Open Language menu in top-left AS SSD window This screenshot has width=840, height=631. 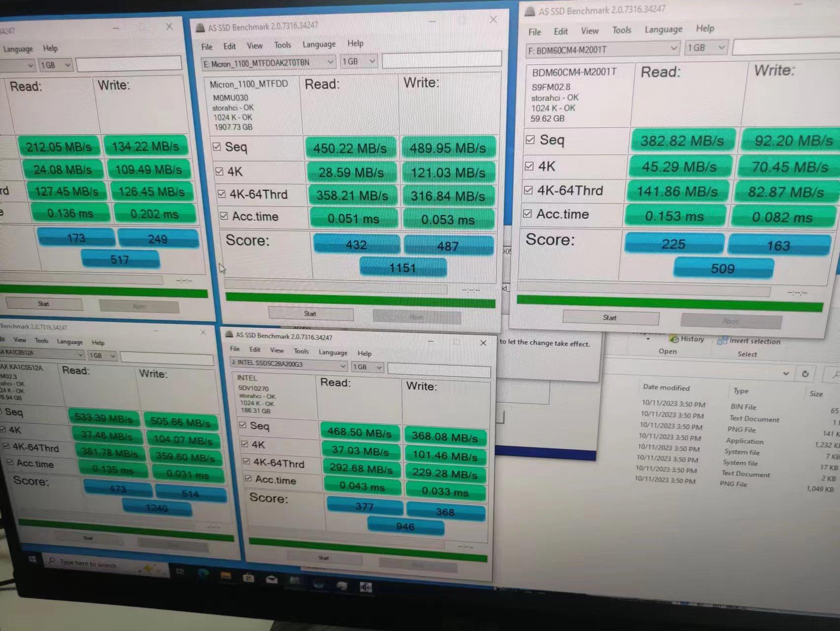[x=18, y=49]
